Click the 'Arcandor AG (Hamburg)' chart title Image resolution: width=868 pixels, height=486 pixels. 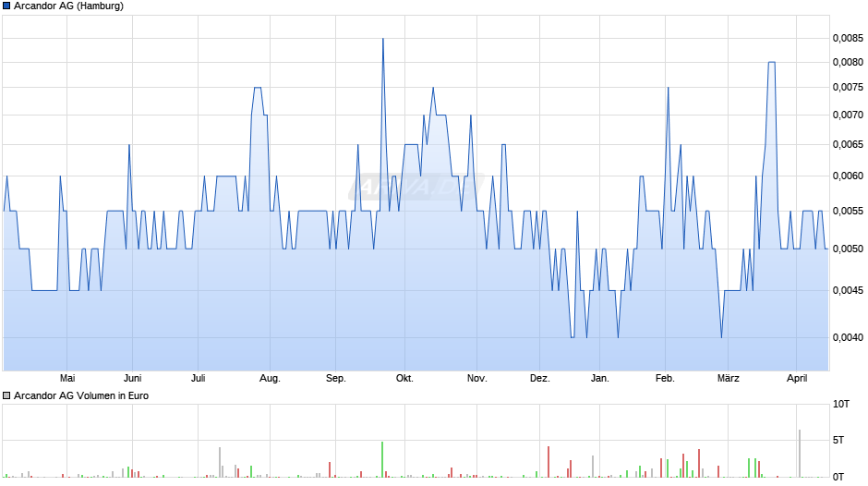point(68,6)
